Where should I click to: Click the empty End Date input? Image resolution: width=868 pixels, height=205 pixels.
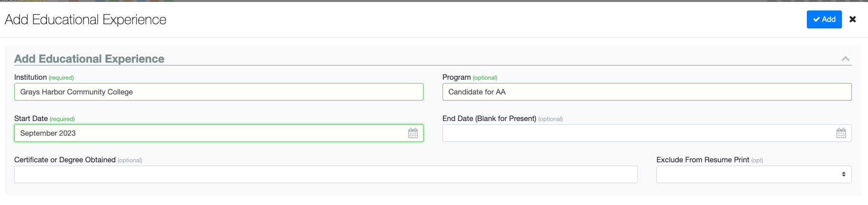pyautogui.click(x=647, y=133)
